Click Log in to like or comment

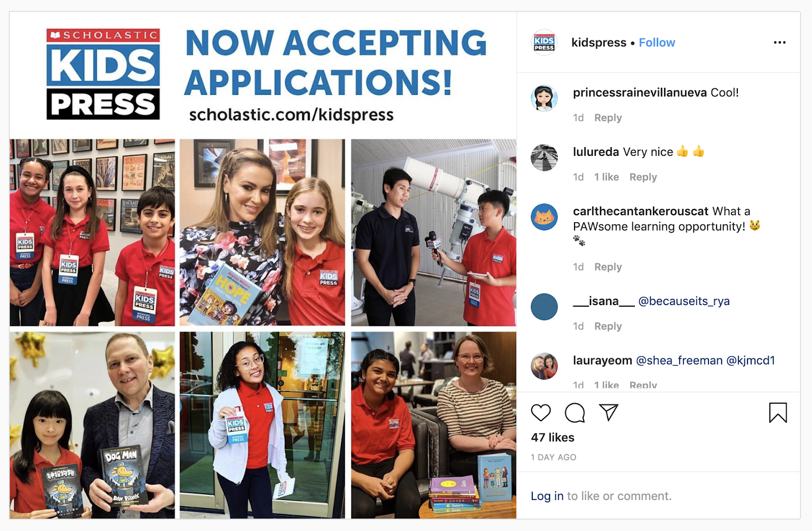[x=547, y=496]
